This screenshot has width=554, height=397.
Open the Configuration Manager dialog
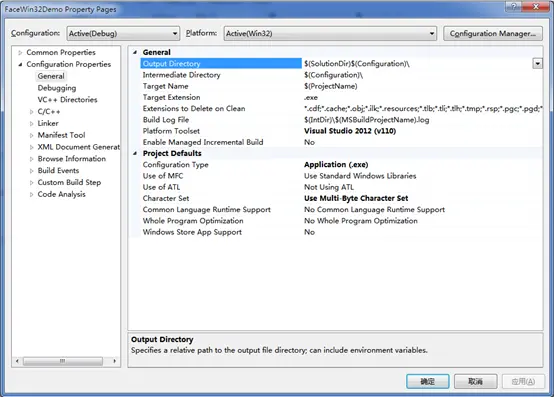[x=493, y=34]
